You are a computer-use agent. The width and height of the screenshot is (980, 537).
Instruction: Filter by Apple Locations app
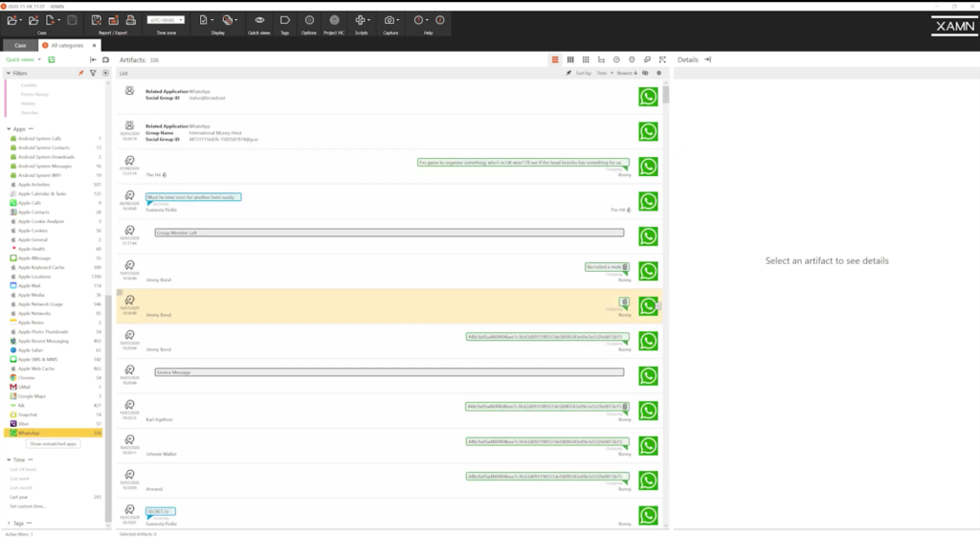click(55, 277)
